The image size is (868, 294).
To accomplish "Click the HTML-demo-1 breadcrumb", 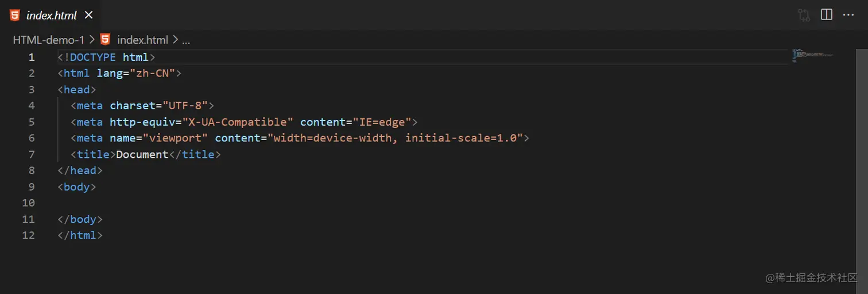I will click(49, 40).
